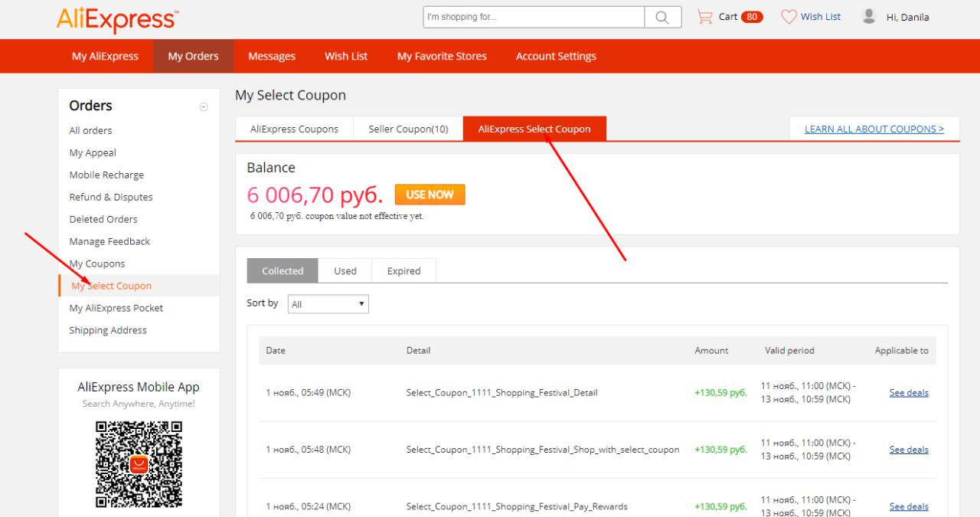Click Select_Coupon_1111_Shopping_Festival_Shop_with_select_coupon text
The height and width of the screenshot is (517, 980).
543,450
